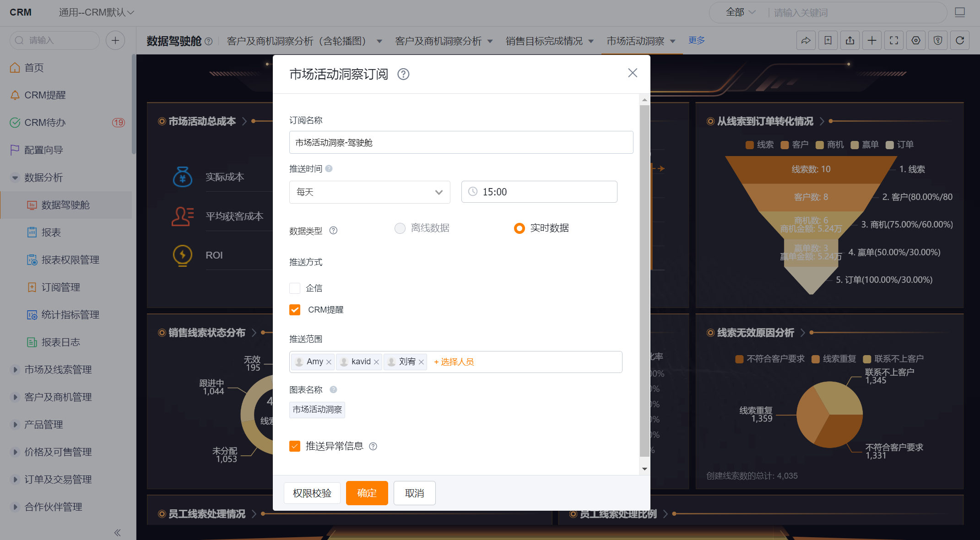The image size is (980, 540).
Task: Select the 实时数据 radio button
Action: 519,228
